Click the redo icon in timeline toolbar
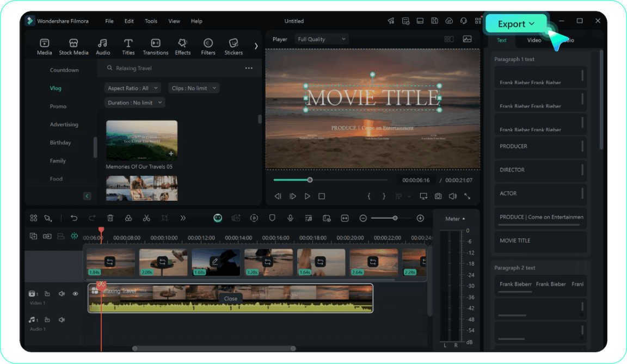Image resolution: width=627 pixels, height=364 pixels. pos(92,218)
